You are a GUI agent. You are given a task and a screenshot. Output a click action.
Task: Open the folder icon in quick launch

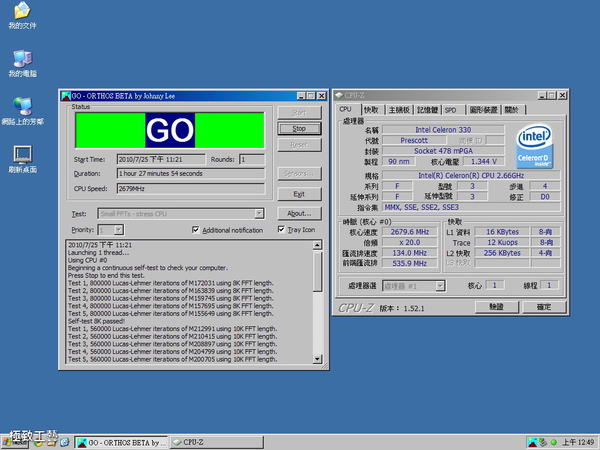pyautogui.click(x=52, y=443)
